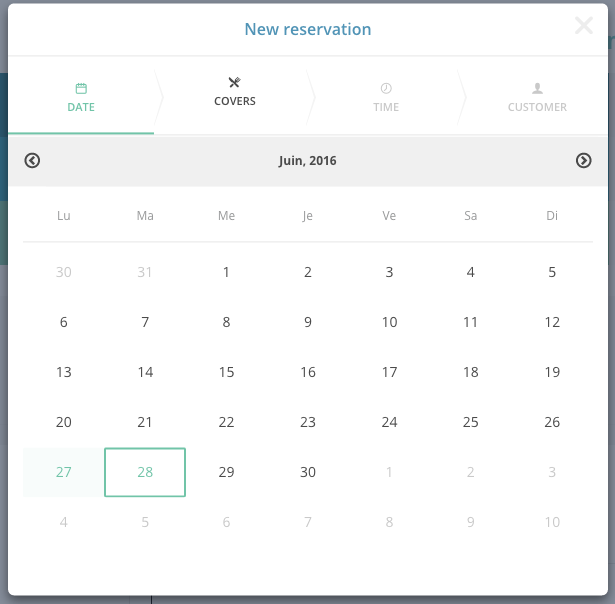Click the calendar icon above DATE
The image size is (615, 604).
pos(81,88)
